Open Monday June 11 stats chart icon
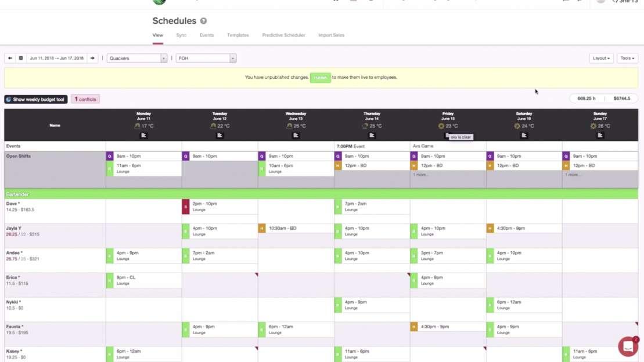Viewport: 644px width, 362px height. (143, 135)
